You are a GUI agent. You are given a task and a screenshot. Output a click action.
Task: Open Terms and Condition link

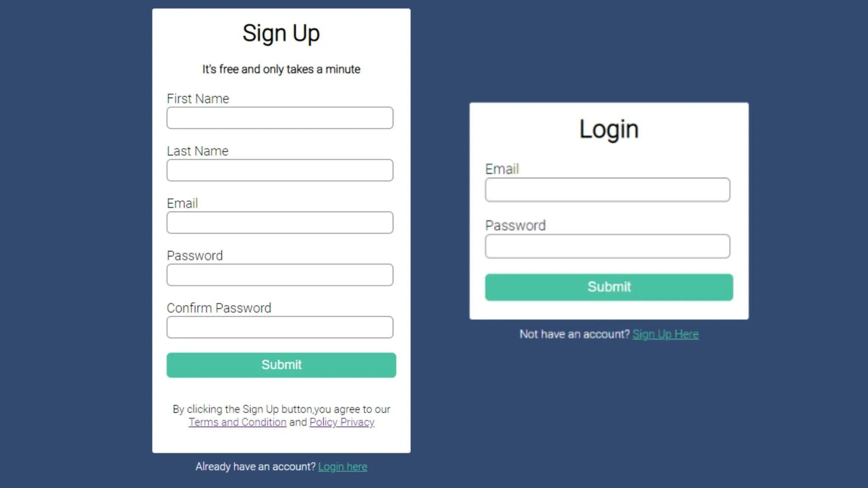tap(237, 422)
